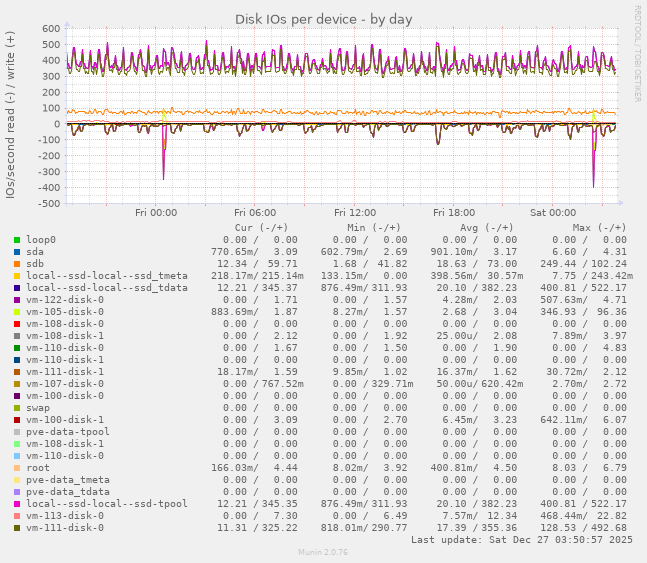Click the 'sda' legend label
The height and width of the screenshot is (563, 647).
tap(35, 252)
